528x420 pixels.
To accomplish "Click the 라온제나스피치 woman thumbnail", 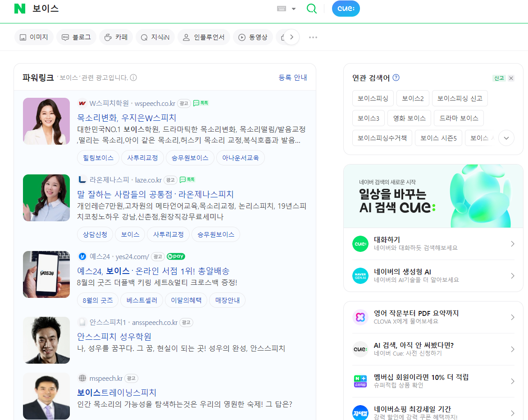I will tap(46, 198).
